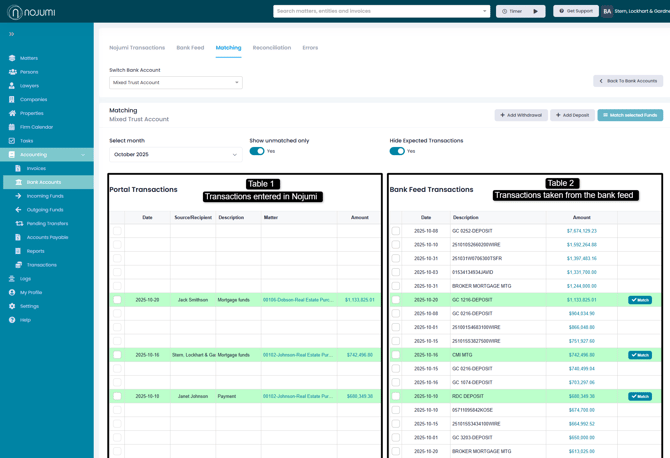Screen dimensions: 670x458
Task: Click the Firm Calendar icon in sidebar
Action: [x=12, y=127]
